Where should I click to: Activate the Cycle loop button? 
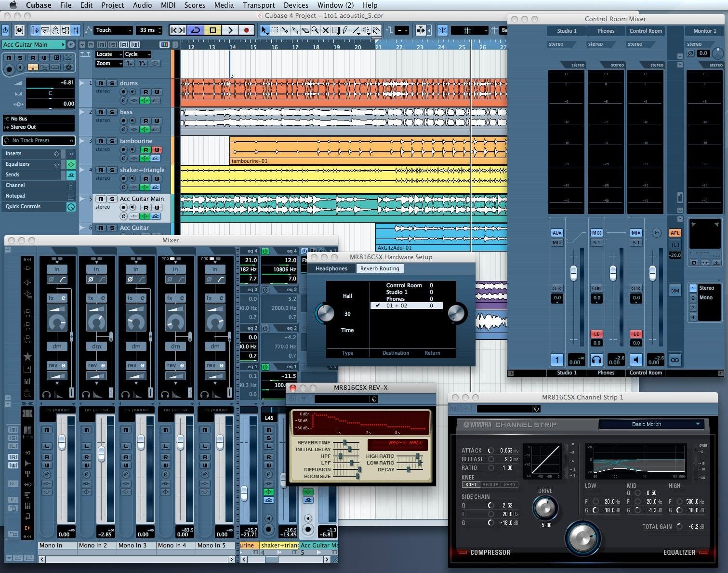[196, 30]
